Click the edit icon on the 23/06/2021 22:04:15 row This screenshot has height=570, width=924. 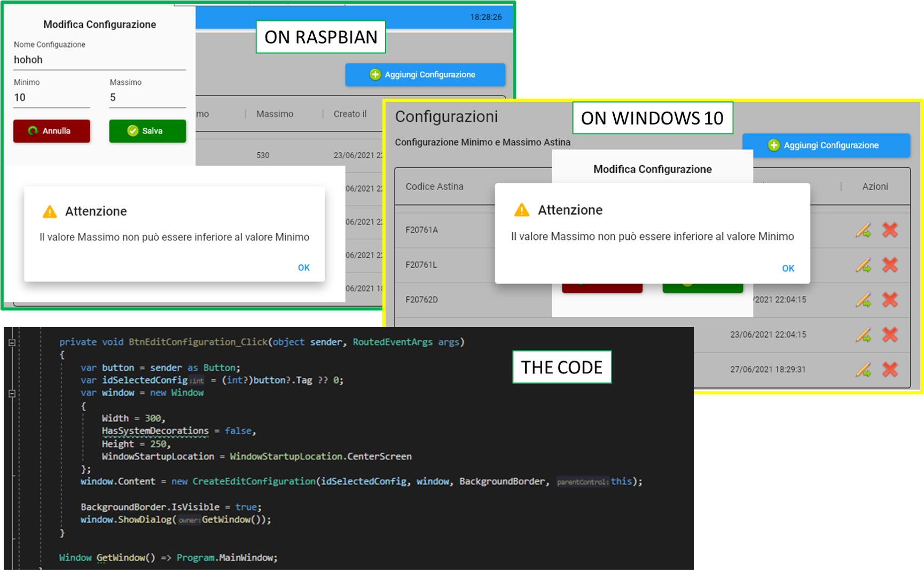coord(864,335)
